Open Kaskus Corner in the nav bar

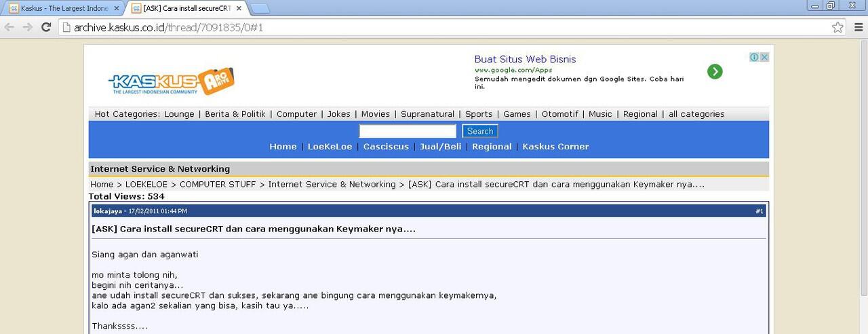click(555, 147)
